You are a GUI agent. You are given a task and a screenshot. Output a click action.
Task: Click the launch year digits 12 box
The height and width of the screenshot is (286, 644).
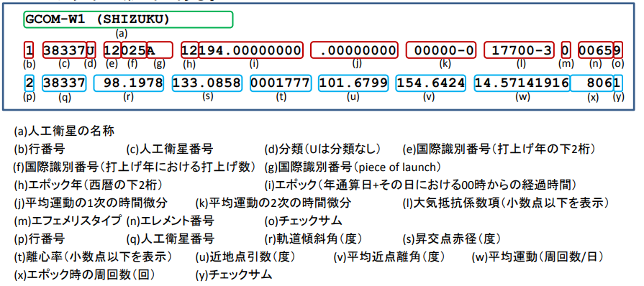[112, 50]
